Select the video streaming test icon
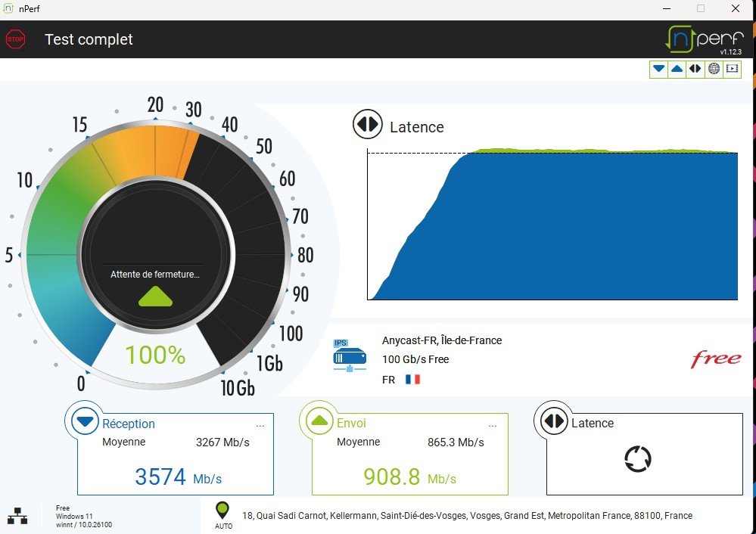756x534 pixels. tap(732, 69)
